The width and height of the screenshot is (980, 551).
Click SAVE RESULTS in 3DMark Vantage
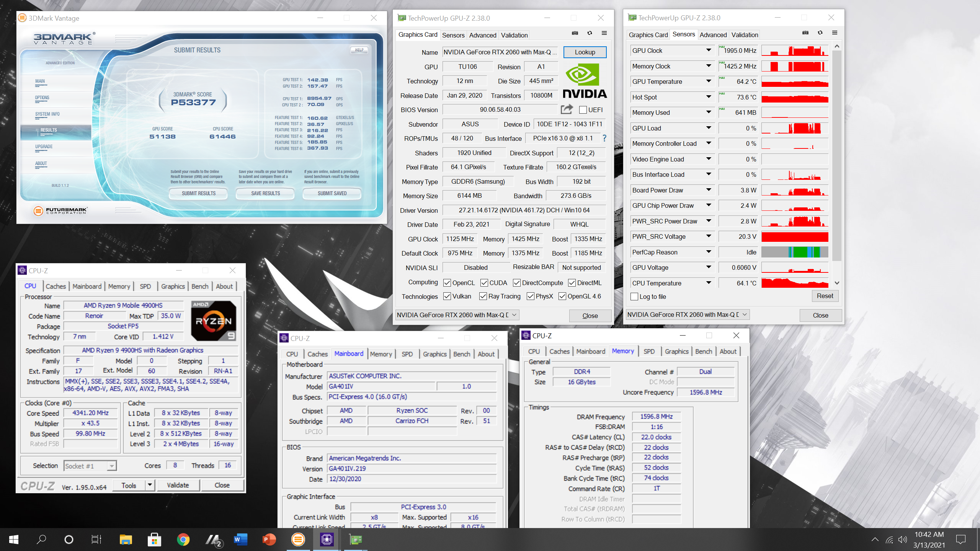pos(265,193)
